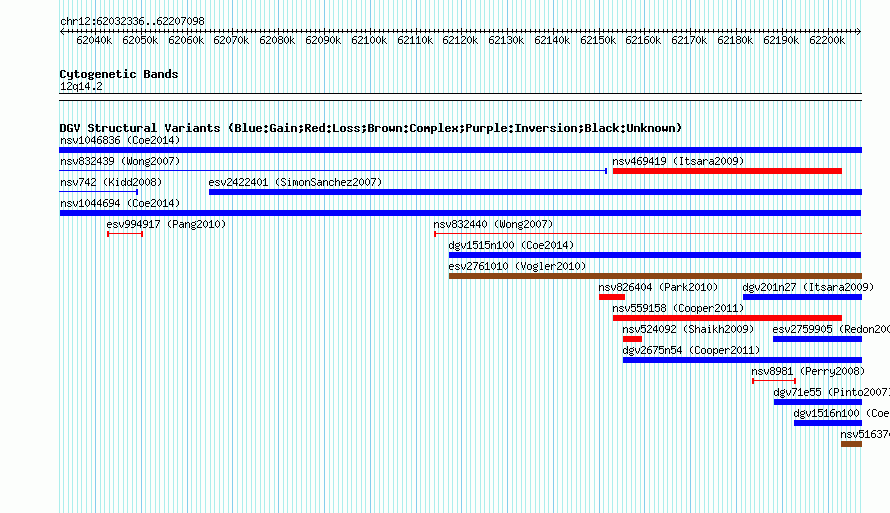The width and height of the screenshot is (890, 513).
Task: Open the dgv1515n100 (Coe2014) label
Action: pyautogui.click(x=511, y=245)
